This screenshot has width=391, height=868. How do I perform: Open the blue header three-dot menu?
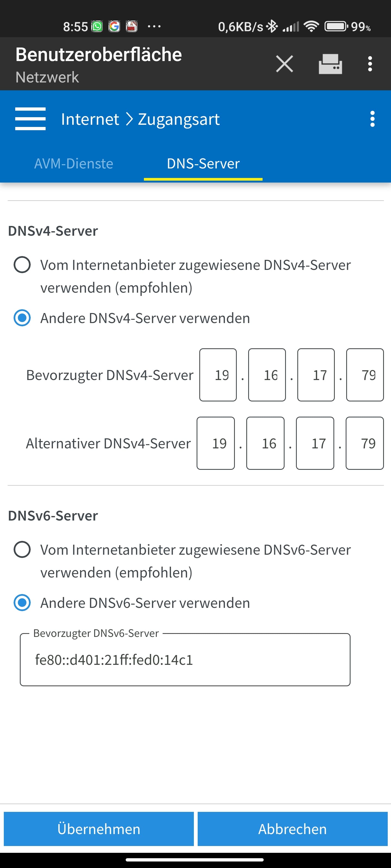coord(372,119)
